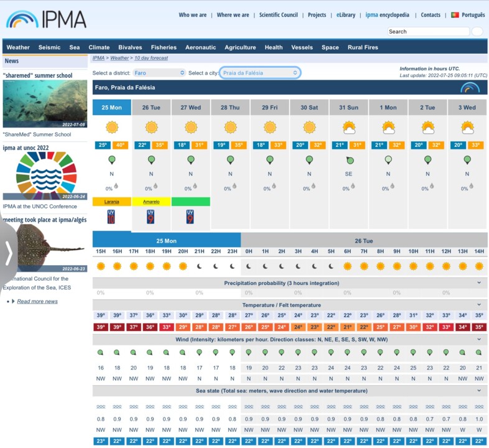Select the 3 Wed day tab
Screen dimensions: 489x448
click(467, 108)
